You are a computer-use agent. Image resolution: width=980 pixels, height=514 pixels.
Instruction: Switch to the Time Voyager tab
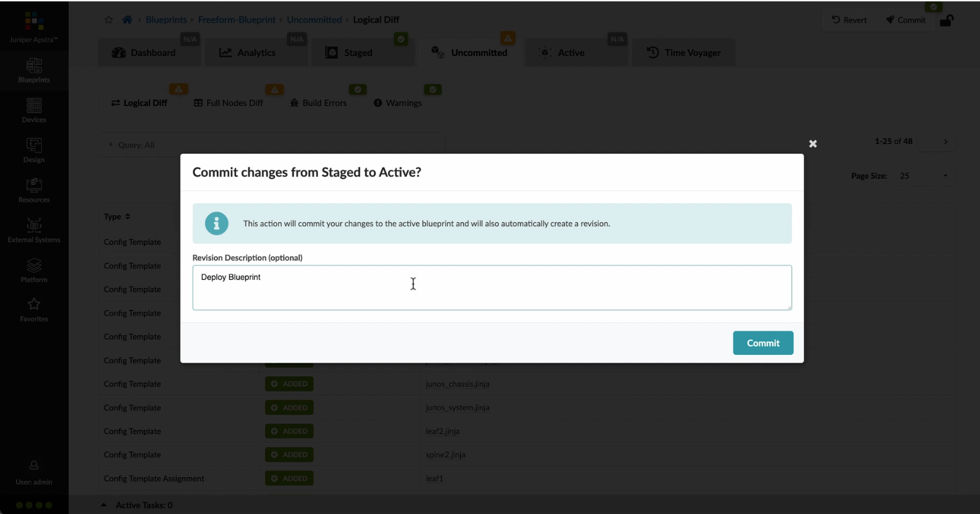tap(683, 53)
